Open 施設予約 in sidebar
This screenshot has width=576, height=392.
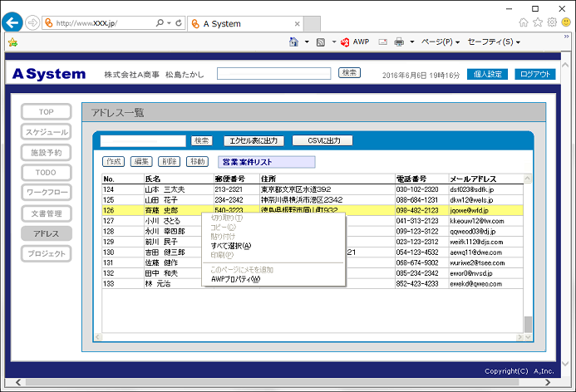(47, 153)
